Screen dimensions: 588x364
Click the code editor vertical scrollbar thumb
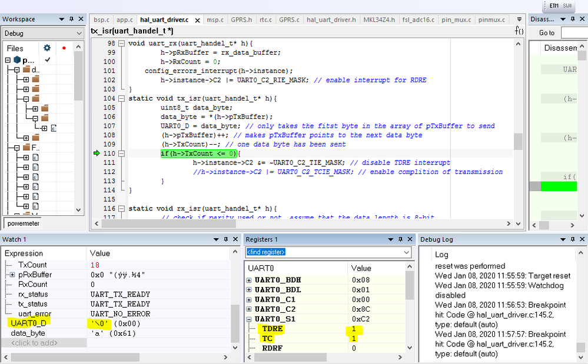518,141
